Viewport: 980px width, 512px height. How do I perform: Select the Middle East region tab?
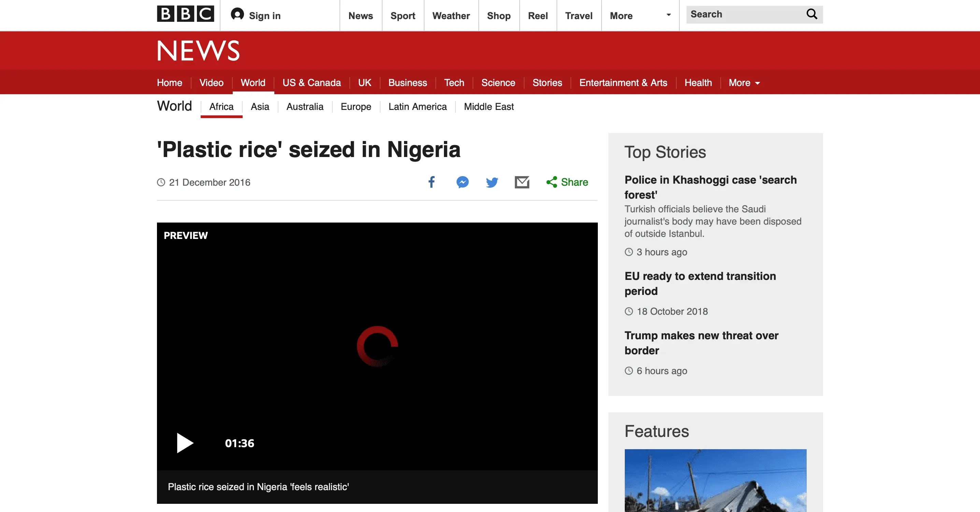click(489, 106)
